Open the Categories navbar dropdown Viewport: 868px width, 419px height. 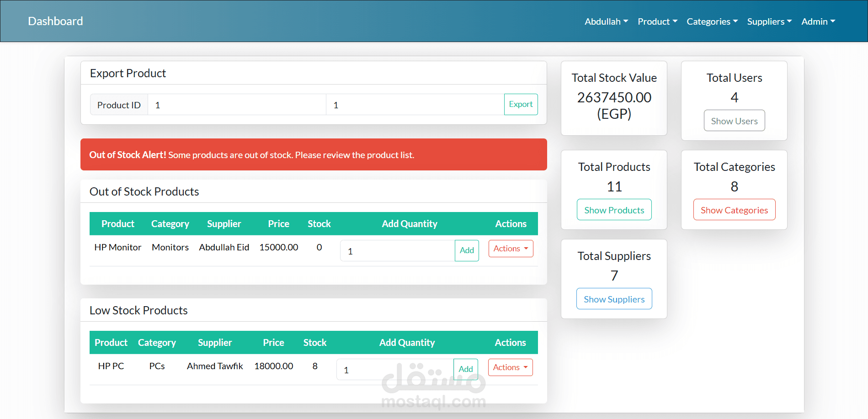pos(712,21)
